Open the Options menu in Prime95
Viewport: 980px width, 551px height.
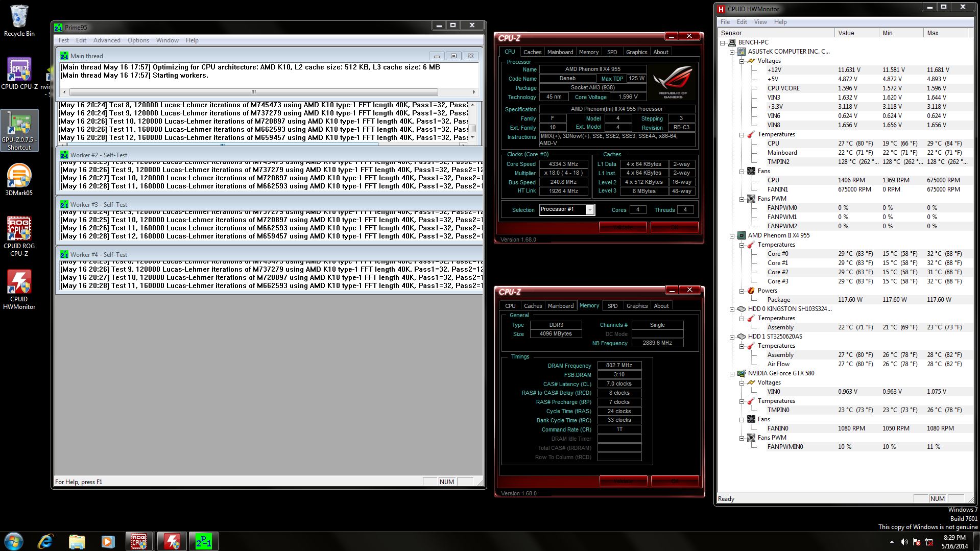click(x=138, y=40)
